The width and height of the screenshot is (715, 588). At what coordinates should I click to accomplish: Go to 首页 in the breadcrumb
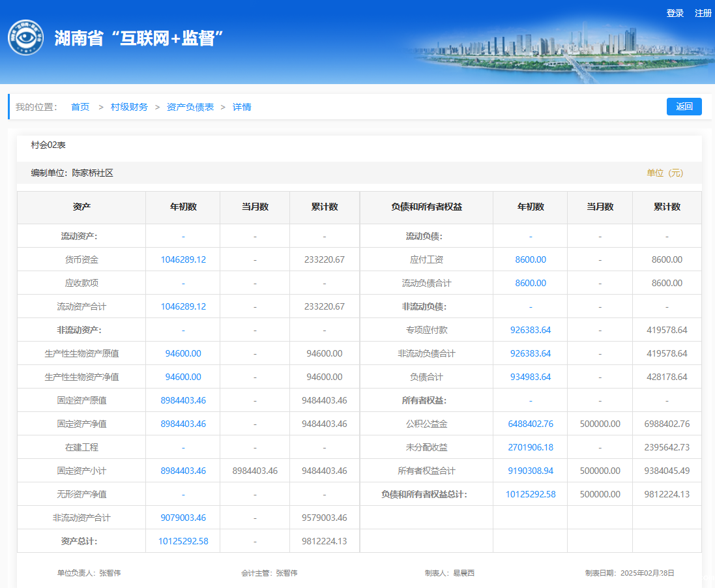[80, 107]
